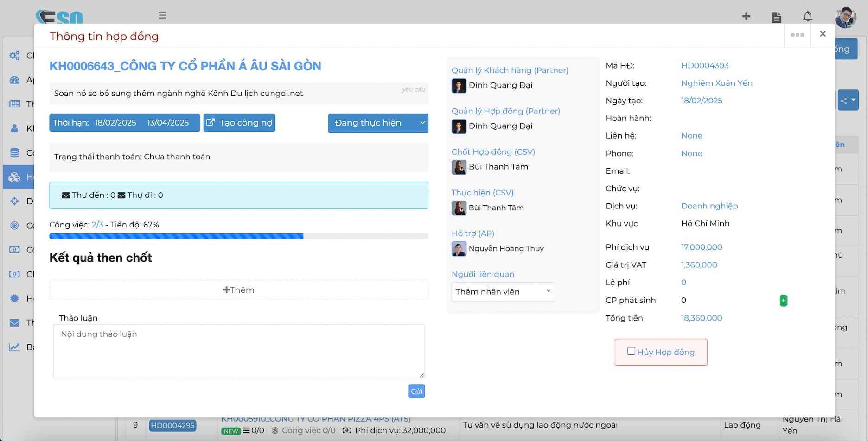Open the 2/3 tasks link
The height and width of the screenshot is (441, 868).
click(97, 225)
